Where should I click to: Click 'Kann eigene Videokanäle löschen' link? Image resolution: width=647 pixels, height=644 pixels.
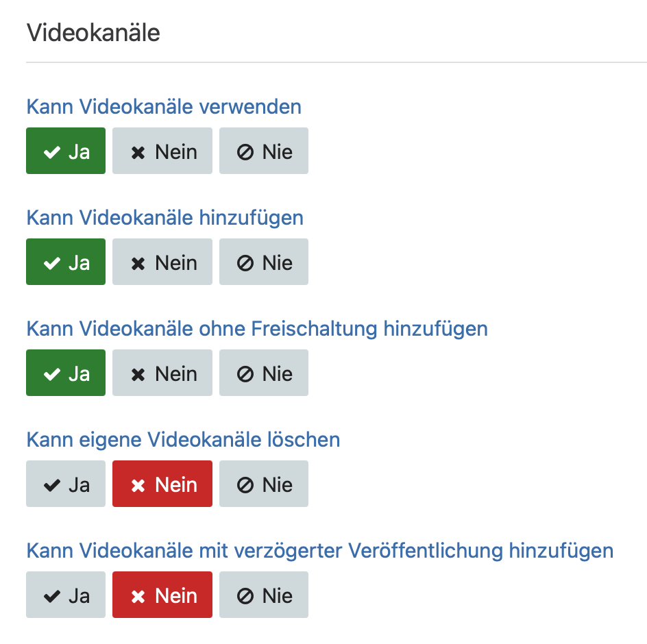pyautogui.click(x=183, y=440)
